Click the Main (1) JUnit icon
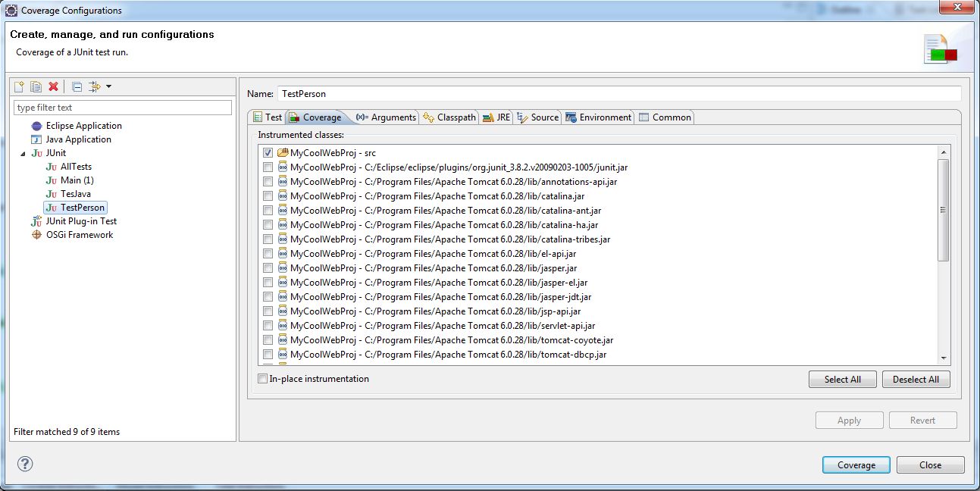This screenshot has height=491, width=980. 52,180
